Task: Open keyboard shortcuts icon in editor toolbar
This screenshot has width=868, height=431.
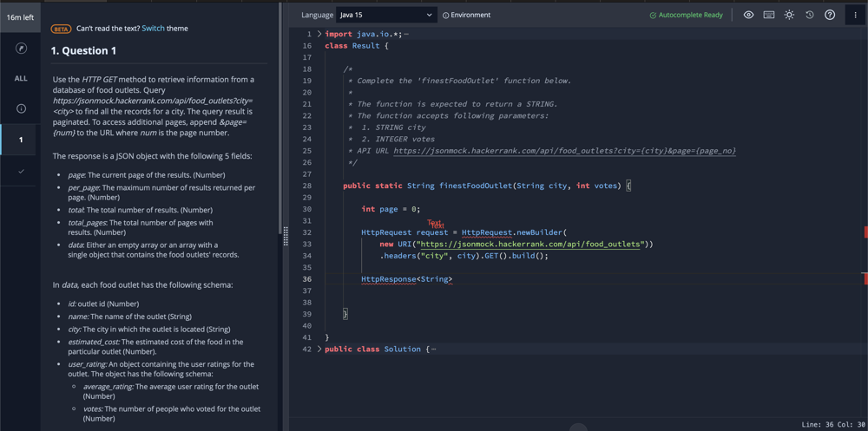Action: point(769,15)
